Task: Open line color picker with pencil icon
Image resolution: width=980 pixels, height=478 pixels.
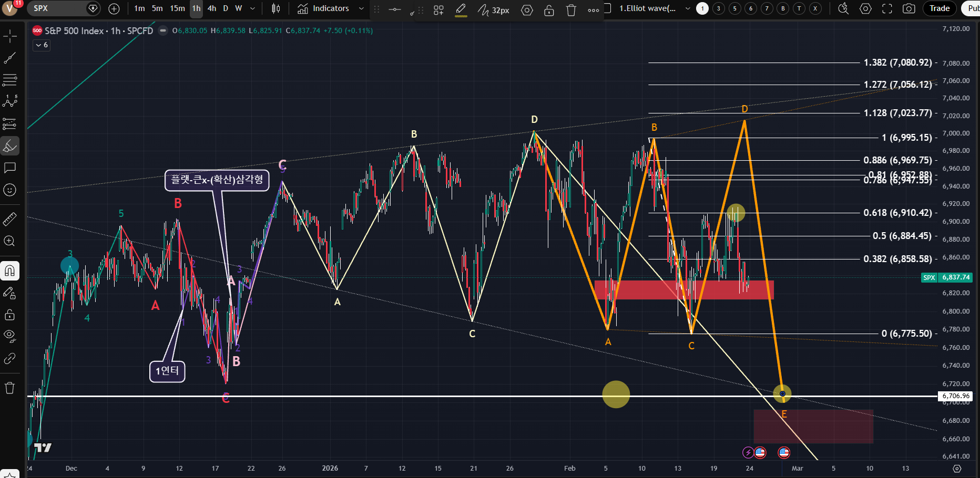Action: 461,9
